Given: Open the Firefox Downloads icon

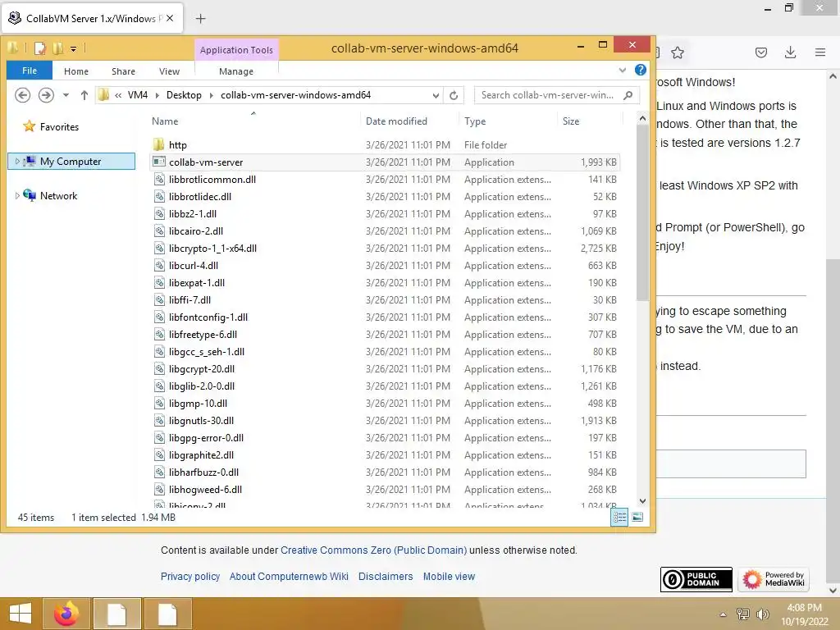Looking at the screenshot, I should (x=790, y=52).
